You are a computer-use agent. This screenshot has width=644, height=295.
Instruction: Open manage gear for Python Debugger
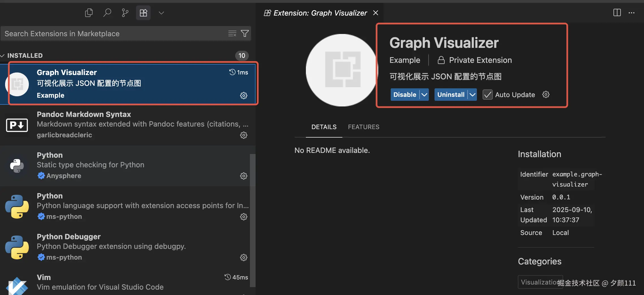coord(244,257)
